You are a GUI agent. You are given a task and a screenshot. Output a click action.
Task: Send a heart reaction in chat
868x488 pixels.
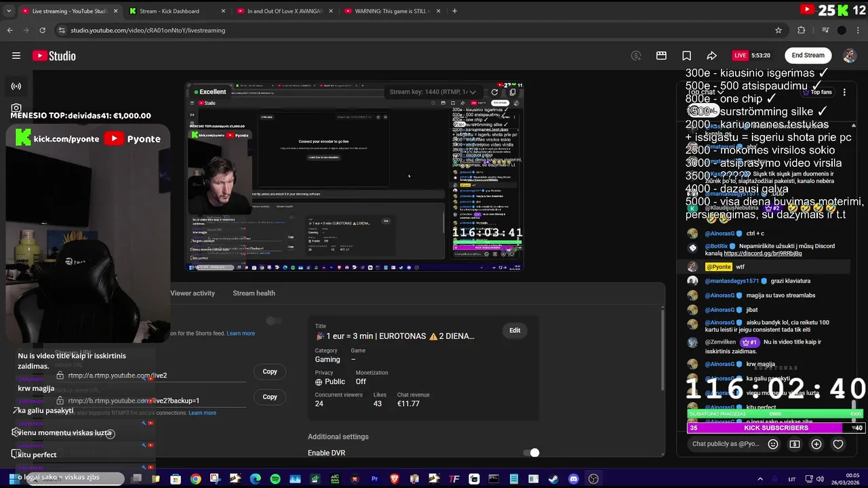838,444
